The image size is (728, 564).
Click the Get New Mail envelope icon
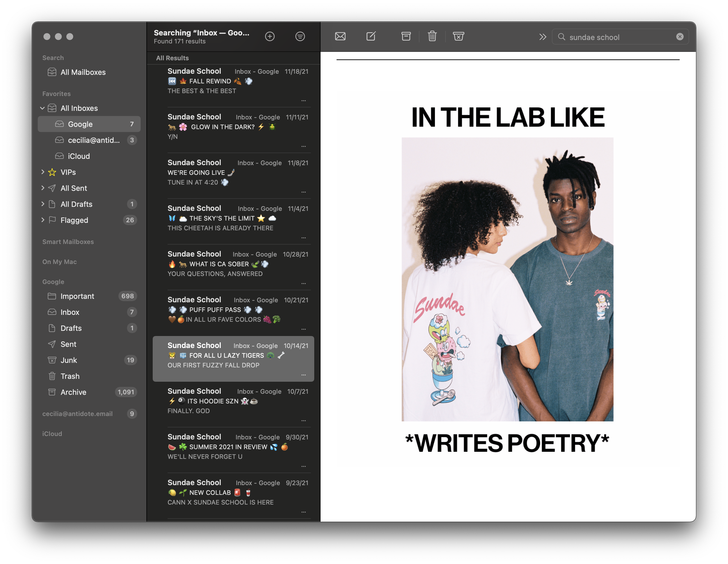pyautogui.click(x=340, y=36)
